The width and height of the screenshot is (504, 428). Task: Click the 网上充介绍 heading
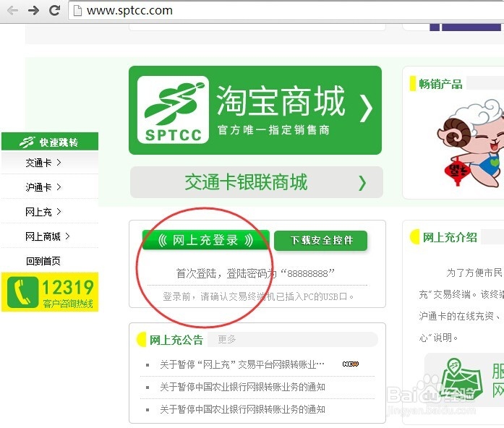[x=450, y=237]
